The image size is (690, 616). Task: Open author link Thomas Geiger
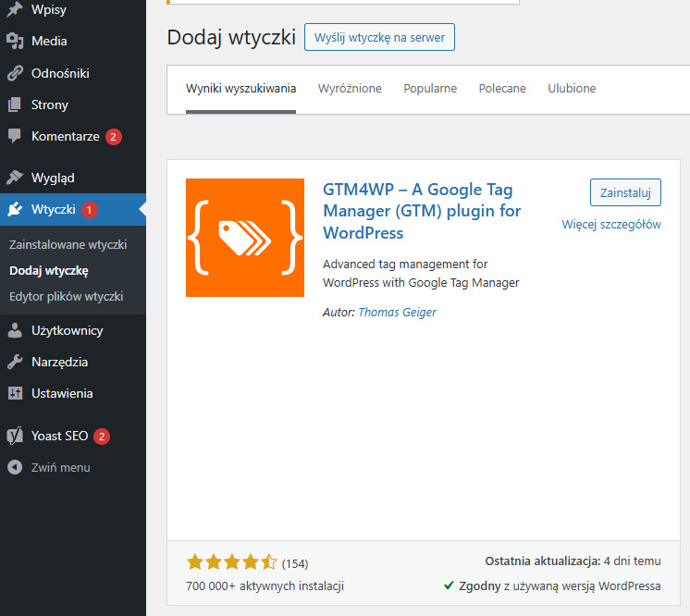[x=397, y=313]
